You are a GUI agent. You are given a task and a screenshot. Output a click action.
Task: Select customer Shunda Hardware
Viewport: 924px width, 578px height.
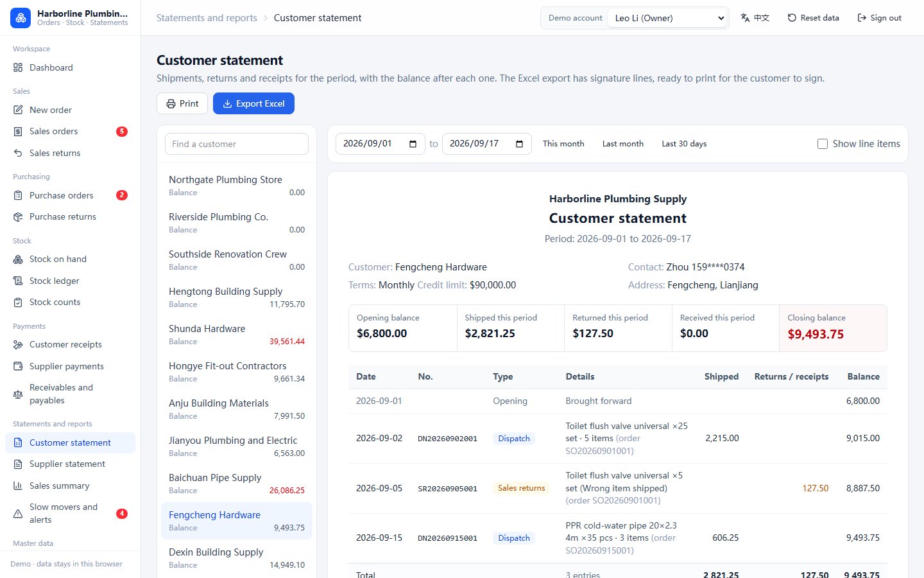(237, 335)
